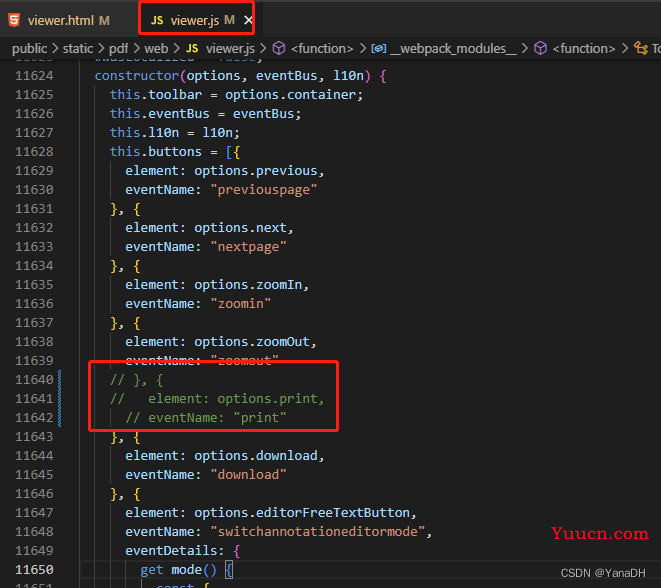Viewport: 661px width, 588px height.
Task: Click the commented "// }, {" line 11640
Action: coord(136,380)
